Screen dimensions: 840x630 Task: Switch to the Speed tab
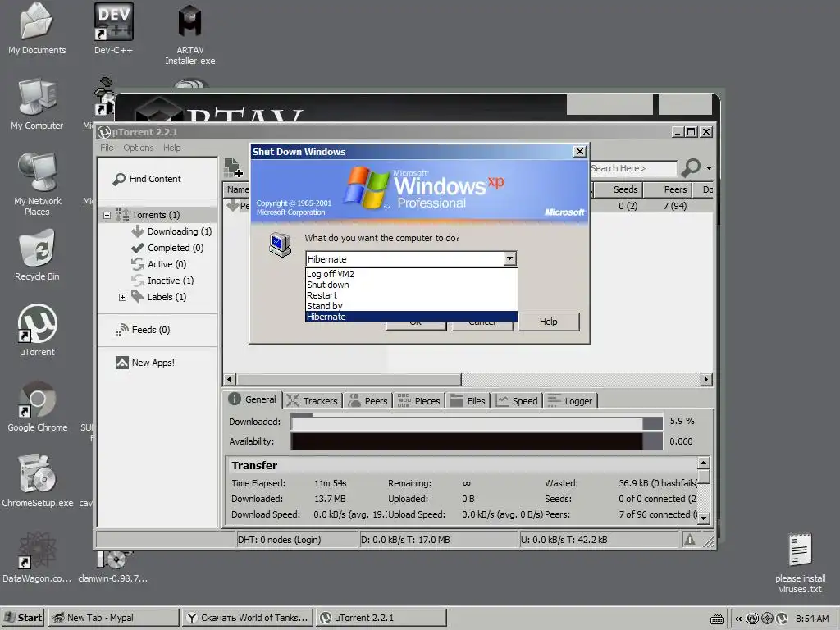click(517, 400)
